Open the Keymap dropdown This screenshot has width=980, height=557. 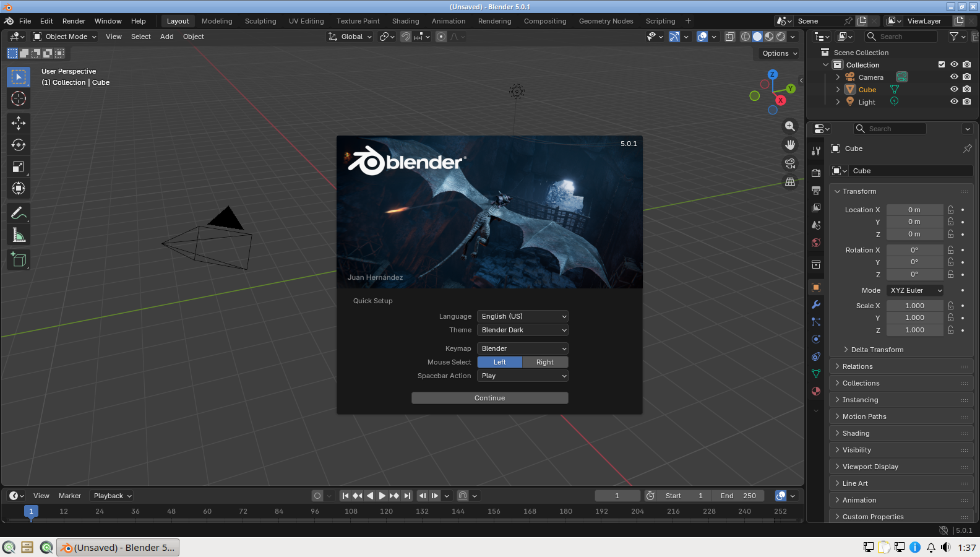pyautogui.click(x=522, y=348)
